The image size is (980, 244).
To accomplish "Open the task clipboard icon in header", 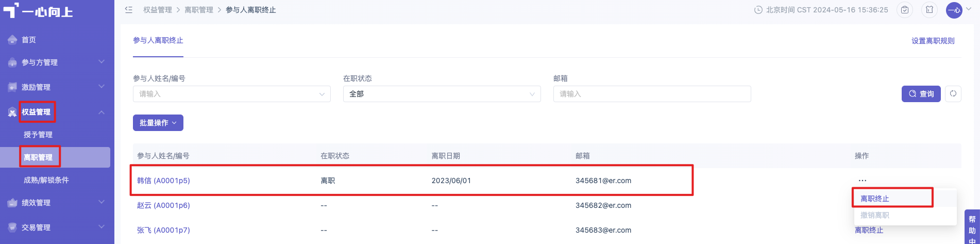I will click(905, 10).
